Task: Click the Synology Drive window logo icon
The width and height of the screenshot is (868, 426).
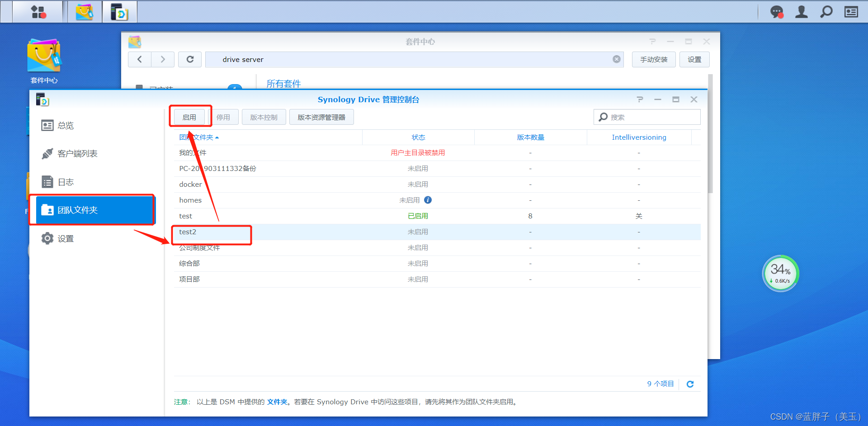Action: (42, 99)
